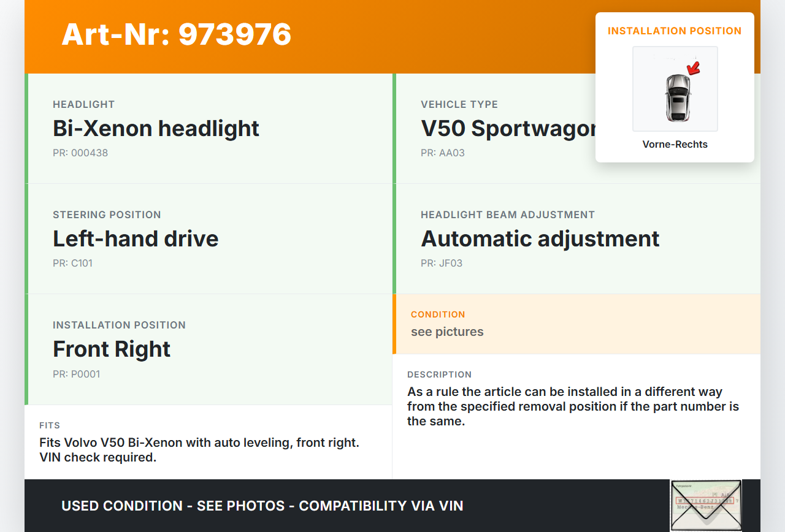Click the Automatic adjustment value
Image resolution: width=785 pixels, height=532 pixels.
pos(540,238)
